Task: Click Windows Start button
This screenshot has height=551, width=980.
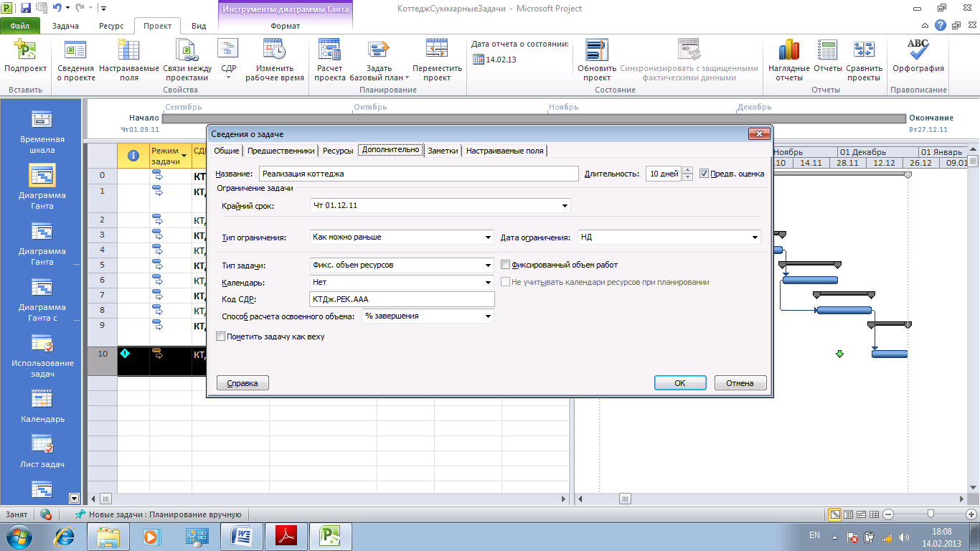Action: click(19, 536)
